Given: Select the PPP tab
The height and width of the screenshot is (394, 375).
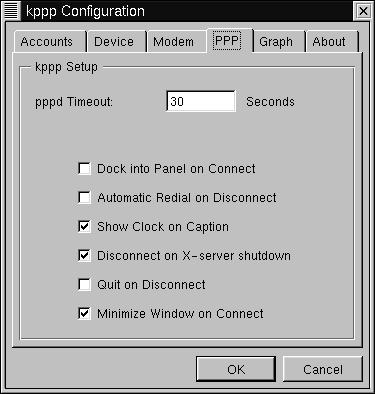Looking at the screenshot, I should tap(229, 41).
